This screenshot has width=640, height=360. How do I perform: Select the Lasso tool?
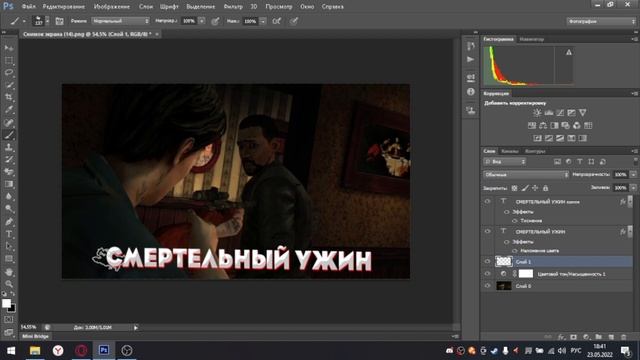tap(9, 73)
